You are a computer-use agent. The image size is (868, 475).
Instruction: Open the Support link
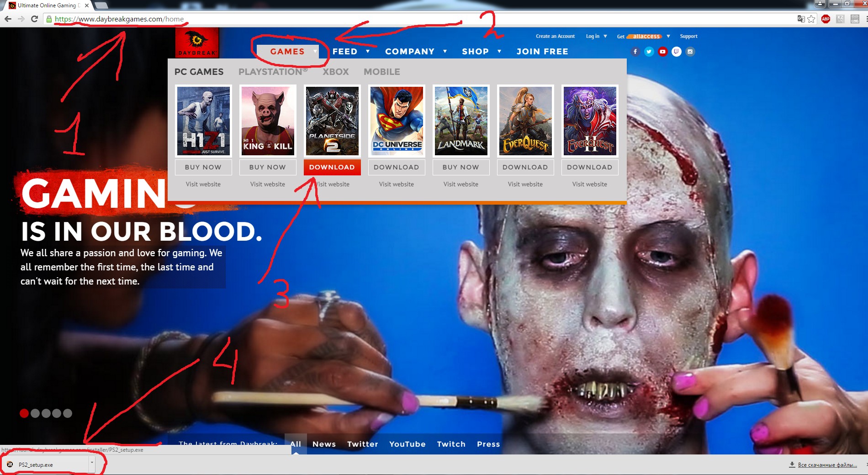688,36
